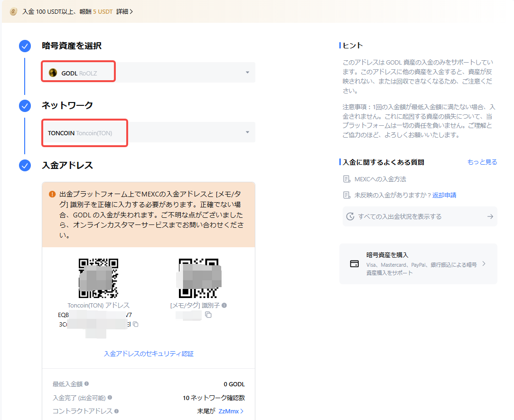Click info icon beside 入金完了 (出金可能)
This screenshot has width=514, height=420.
coord(110,398)
